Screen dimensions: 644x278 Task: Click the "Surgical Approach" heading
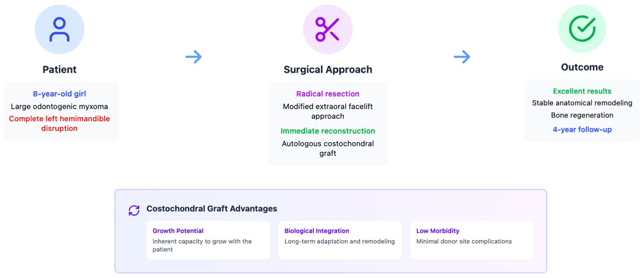[327, 69]
